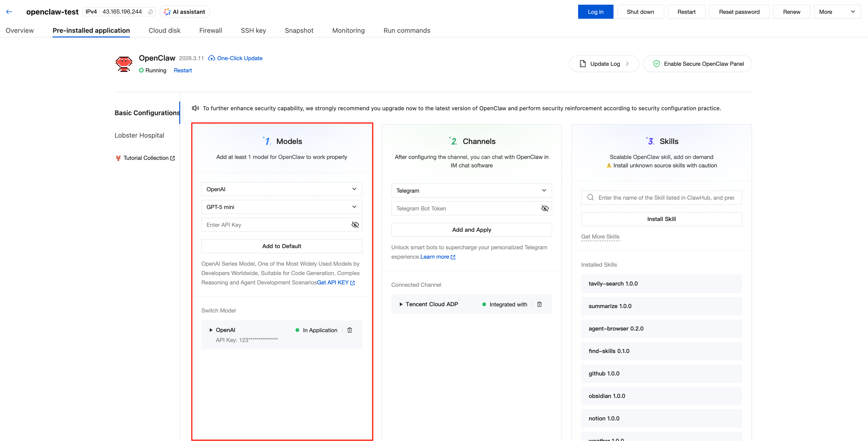The width and height of the screenshot is (868, 441).
Task: Click the Add to Default button
Action: (x=281, y=246)
